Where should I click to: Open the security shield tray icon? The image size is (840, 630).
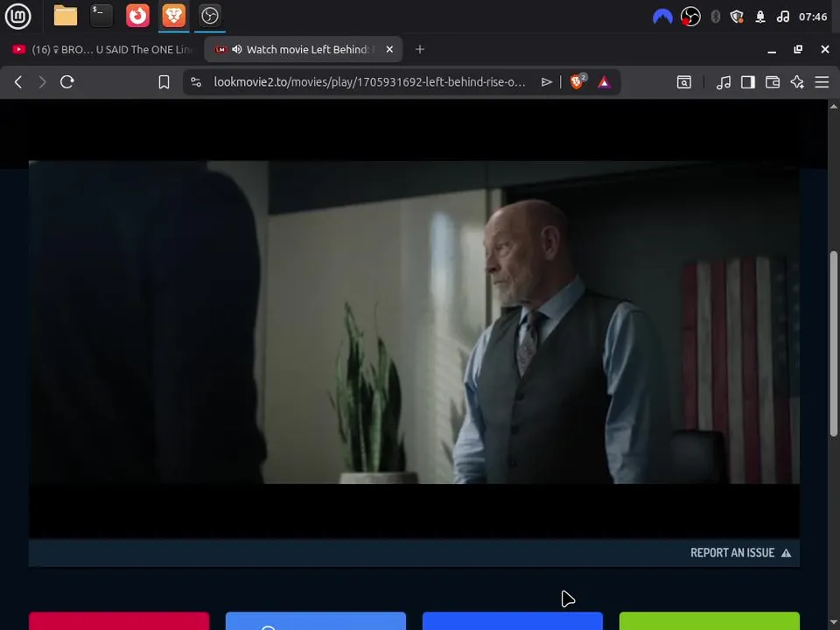737,17
